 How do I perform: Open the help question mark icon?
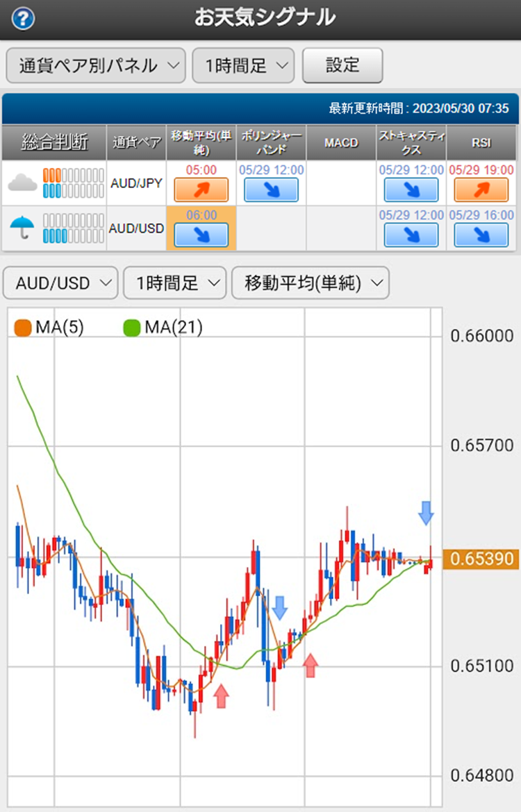pyautogui.click(x=23, y=19)
